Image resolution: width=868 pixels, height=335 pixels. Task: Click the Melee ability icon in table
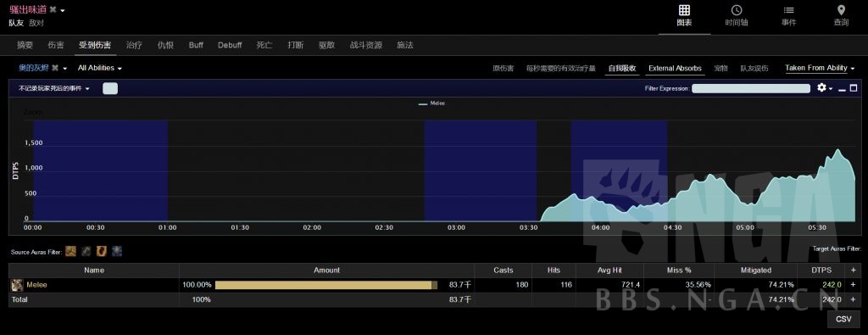coord(18,285)
